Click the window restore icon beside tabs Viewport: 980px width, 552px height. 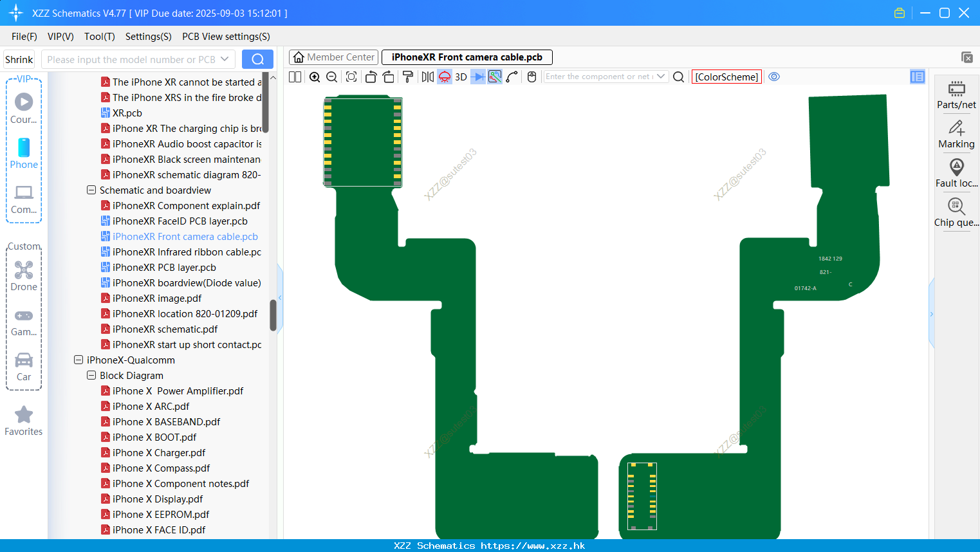pyautogui.click(x=967, y=57)
